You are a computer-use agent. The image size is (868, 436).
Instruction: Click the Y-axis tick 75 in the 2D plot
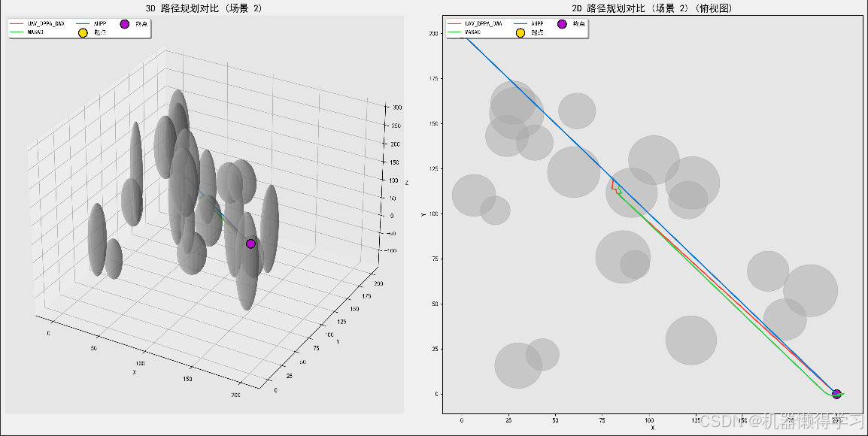pyautogui.click(x=435, y=259)
